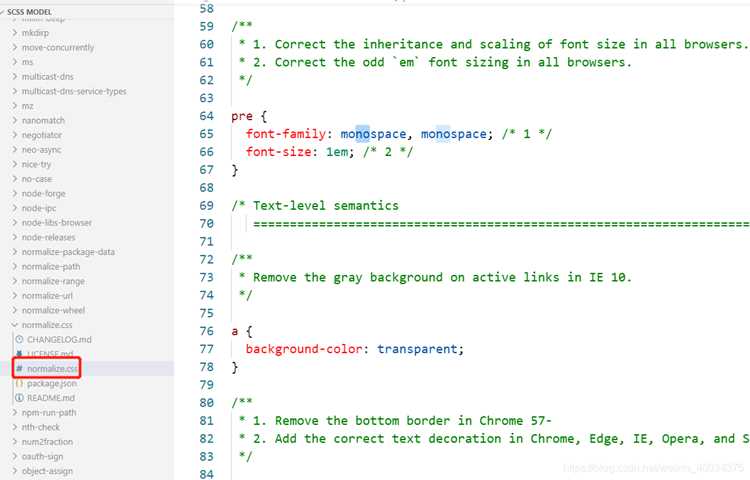Expand the npm-run-path folder chevron

click(15, 412)
